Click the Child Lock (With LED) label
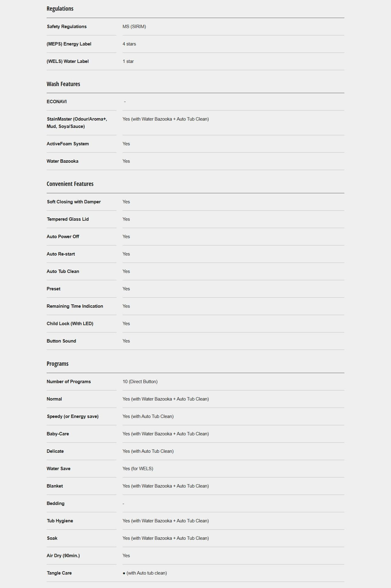This screenshot has height=588, width=391. [70, 324]
